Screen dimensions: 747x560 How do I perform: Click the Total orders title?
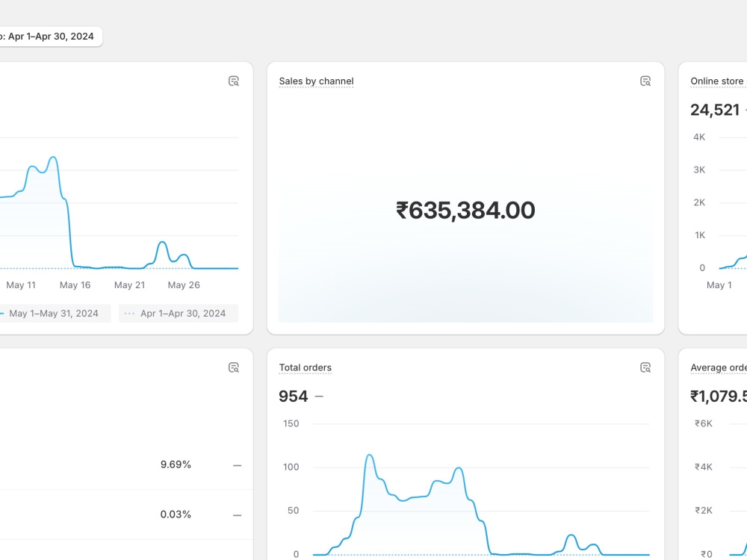pyautogui.click(x=306, y=367)
